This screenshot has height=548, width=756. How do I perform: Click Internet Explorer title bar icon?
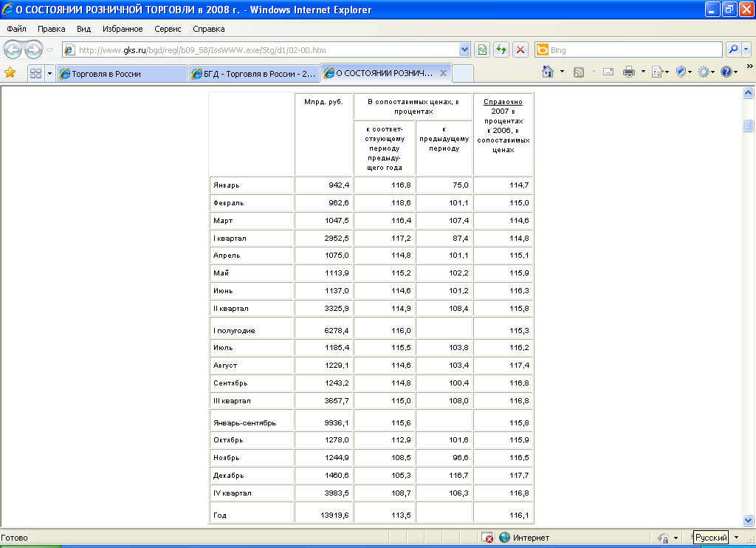7,9
